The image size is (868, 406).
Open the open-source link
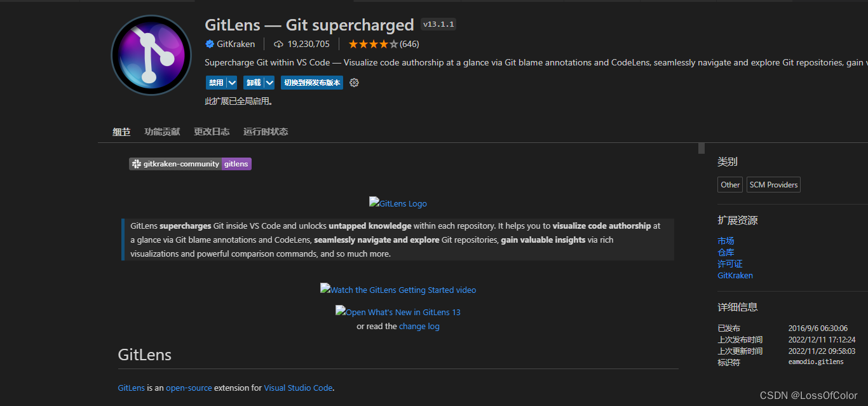(x=189, y=388)
